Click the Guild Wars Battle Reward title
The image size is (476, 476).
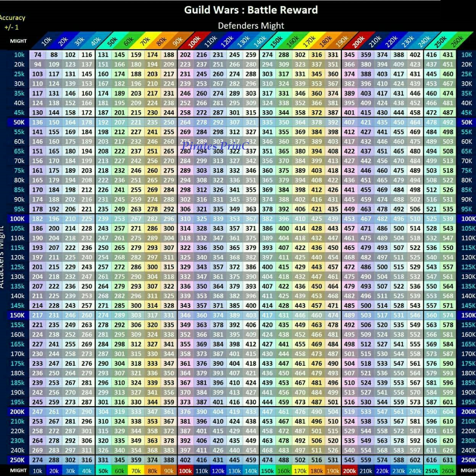point(251,10)
